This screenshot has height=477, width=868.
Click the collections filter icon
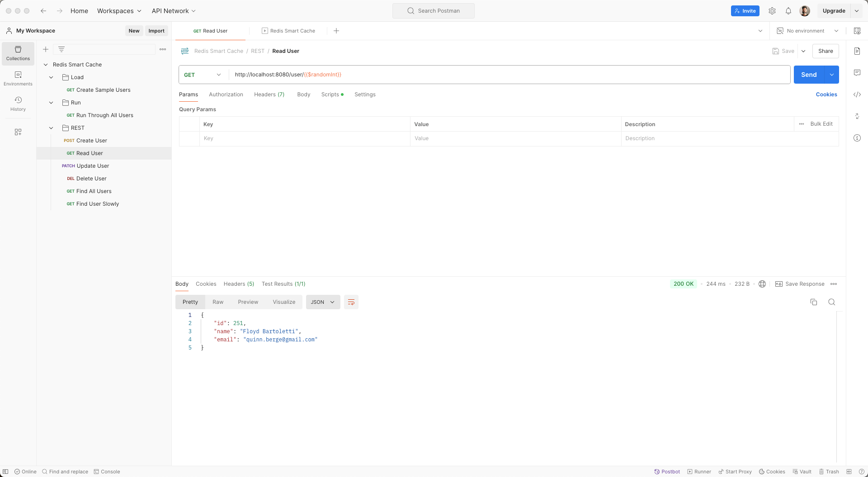point(61,49)
